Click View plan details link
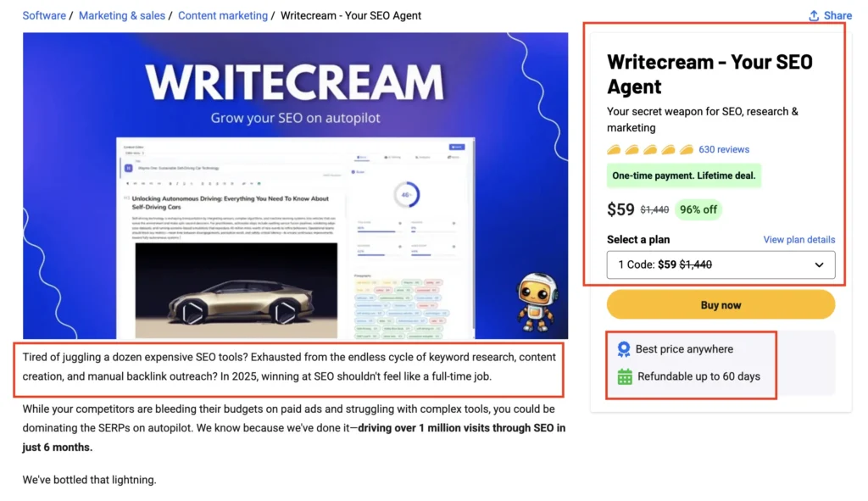 798,240
